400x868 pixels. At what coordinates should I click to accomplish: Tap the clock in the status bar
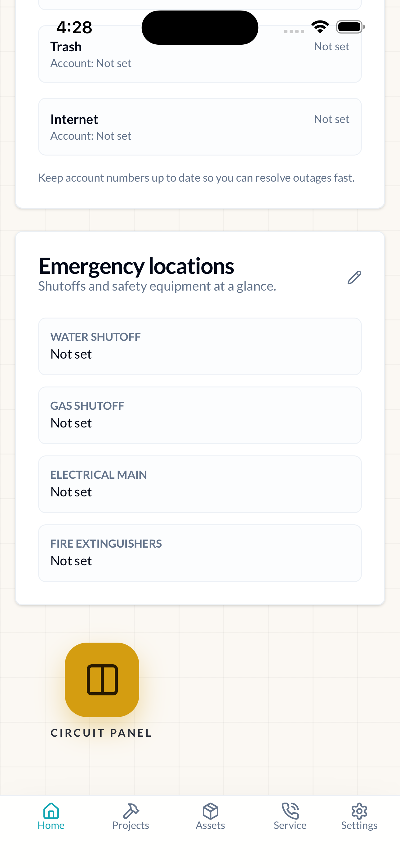coord(74,28)
